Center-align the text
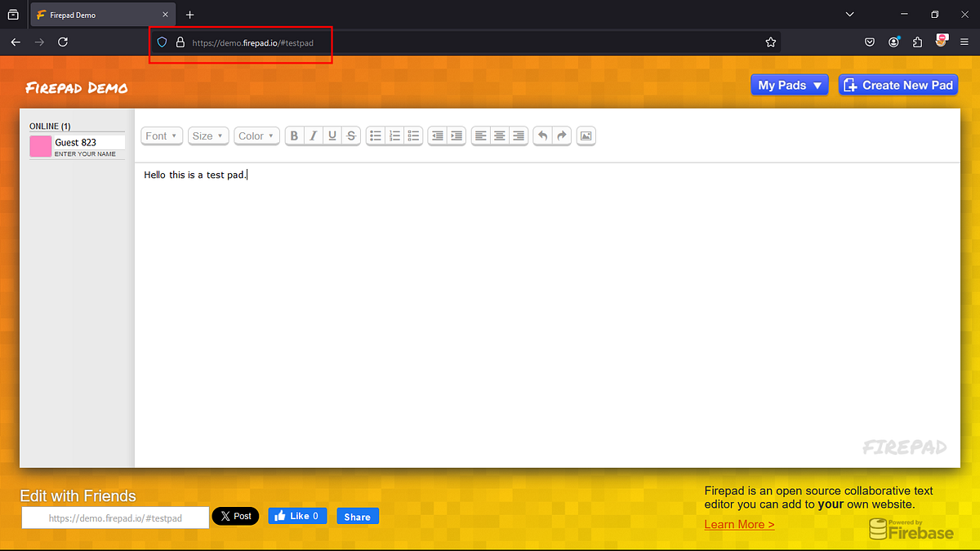The height and width of the screenshot is (551, 980). (x=499, y=136)
